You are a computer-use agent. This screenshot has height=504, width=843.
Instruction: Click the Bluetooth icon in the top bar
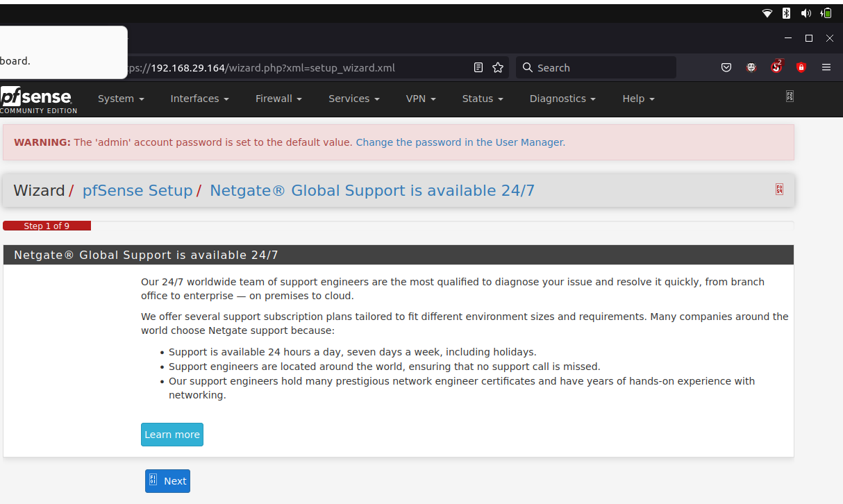click(787, 13)
